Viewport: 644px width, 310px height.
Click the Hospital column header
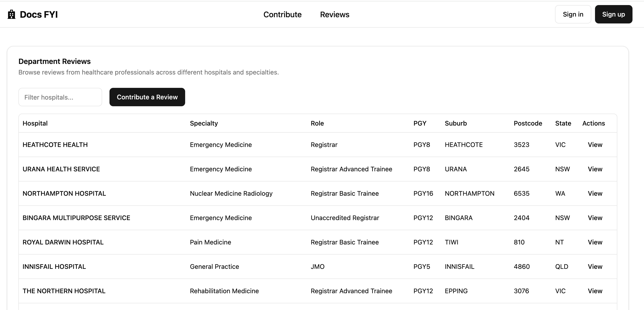point(35,123)
